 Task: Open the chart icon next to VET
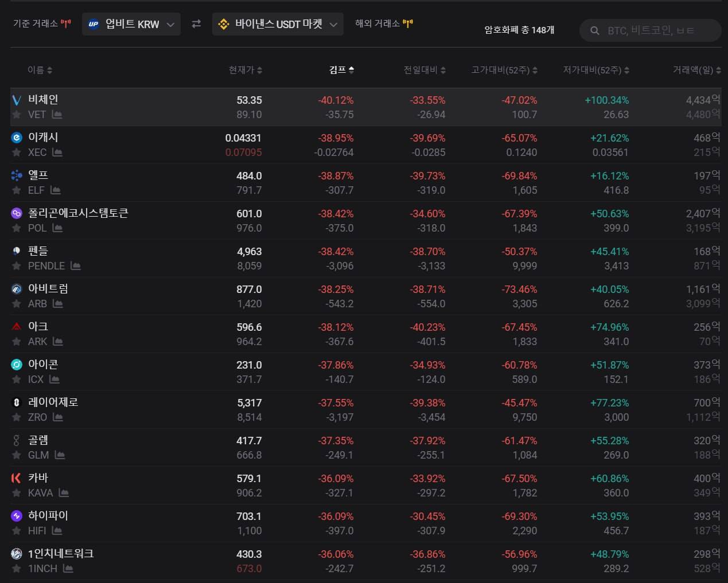click(x=57, y=115)
